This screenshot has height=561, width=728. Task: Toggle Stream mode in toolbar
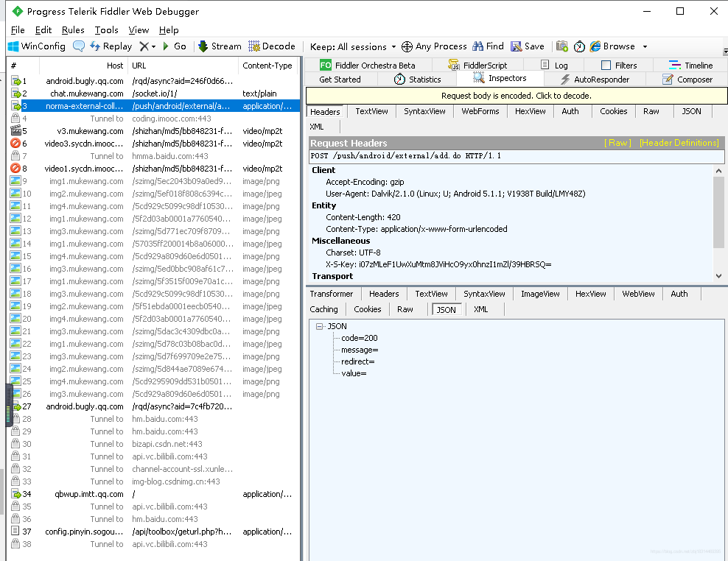(220, 46)
